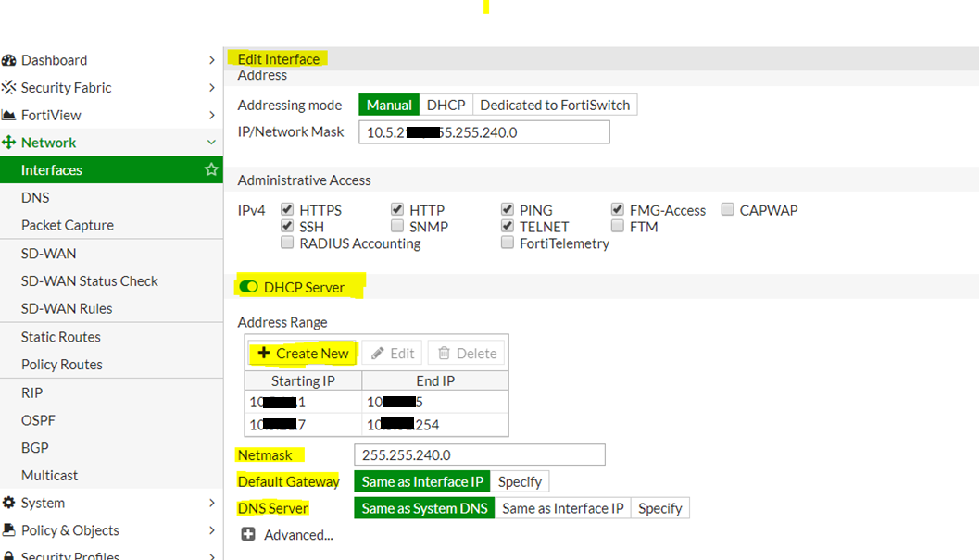This screenshot has height=560, width=979.
Task: Collapse the Network section chevron
Action: tap(212, 143)
